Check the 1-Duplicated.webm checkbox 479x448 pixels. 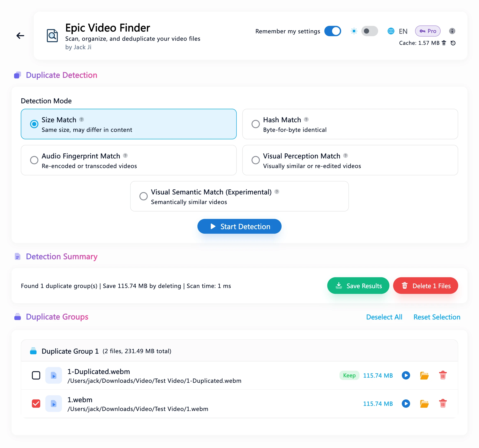point(36,375)
